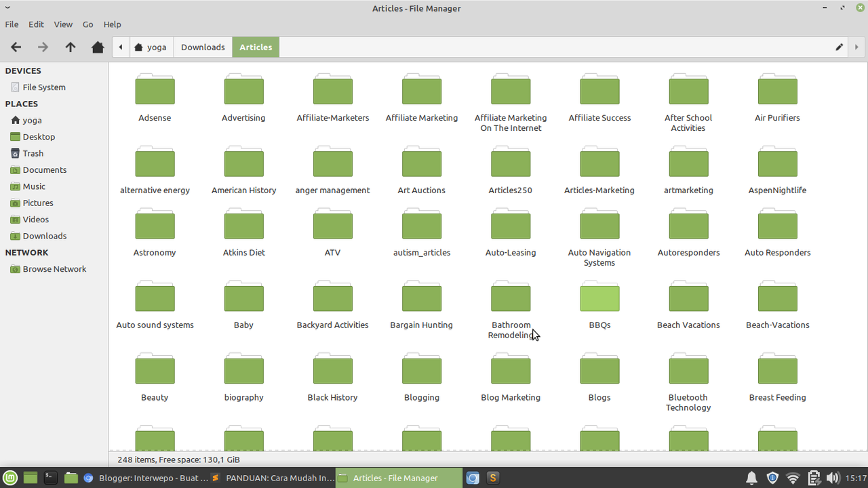Select the Adsense folder icon
The width and height of the screenshot is (868, 488).
[155, 89]
